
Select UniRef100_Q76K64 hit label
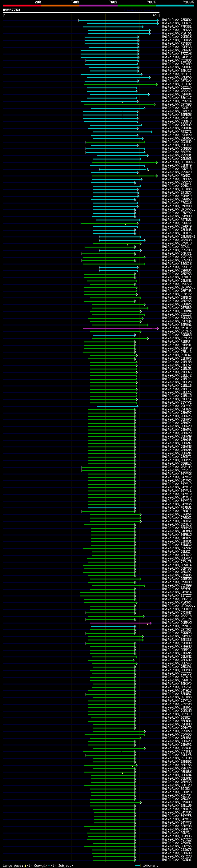[x=177, y=515]
